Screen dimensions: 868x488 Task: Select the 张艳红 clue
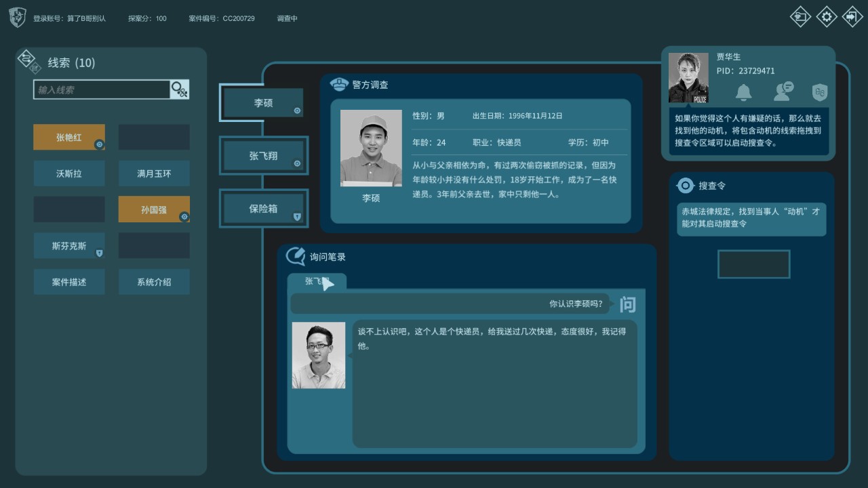tap(69, 138)
